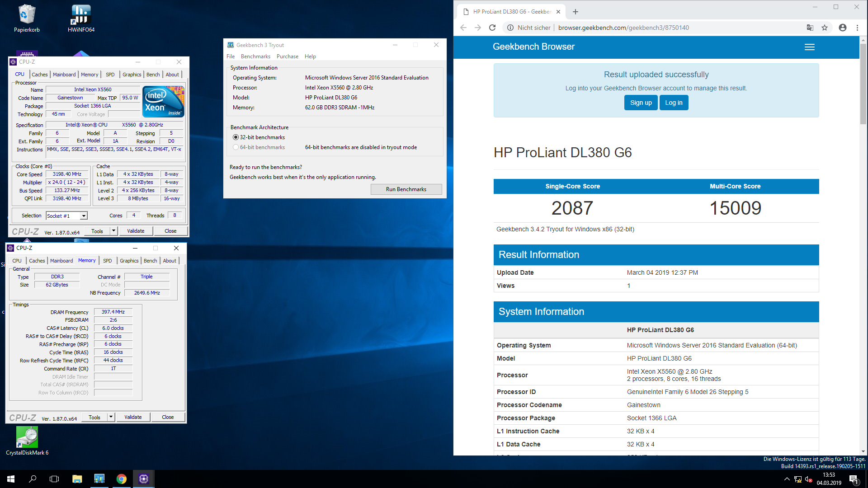Open the Chrome three-dot menu
Viewport: 868px width, 488px height.
point(857,28)
